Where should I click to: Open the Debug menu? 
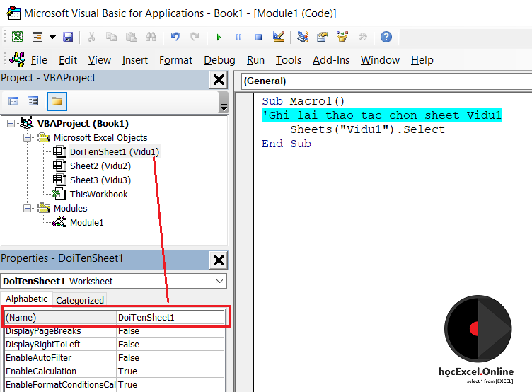point(219,60)
